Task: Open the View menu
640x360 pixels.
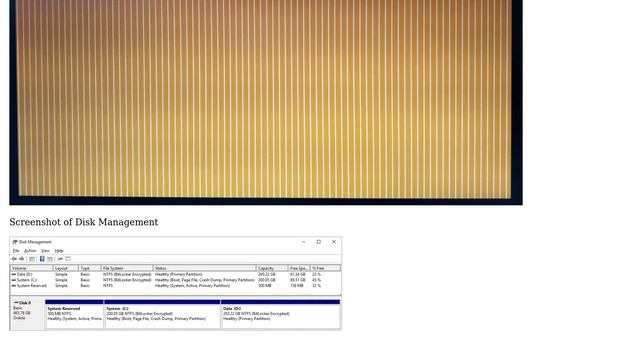Action: (45, 251)
